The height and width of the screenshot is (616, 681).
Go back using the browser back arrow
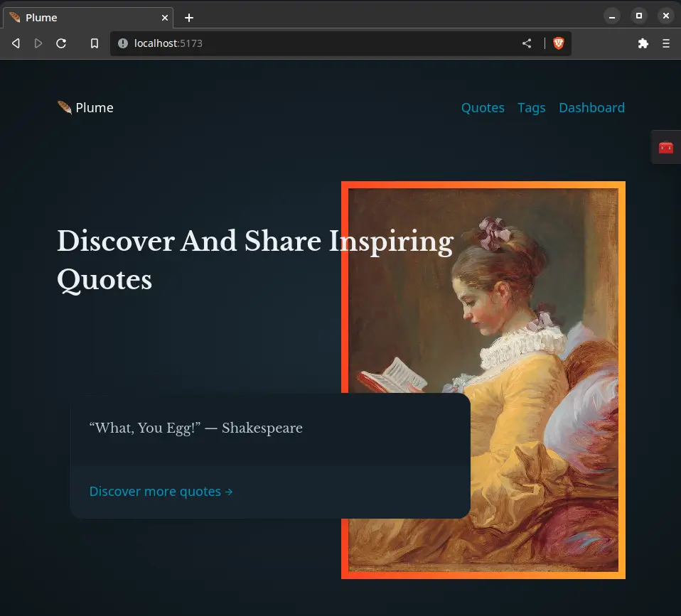pos(16,43)
